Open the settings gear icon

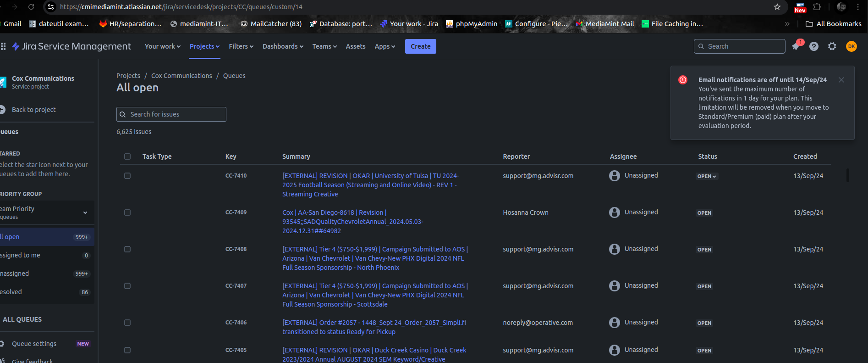point(832,46)
